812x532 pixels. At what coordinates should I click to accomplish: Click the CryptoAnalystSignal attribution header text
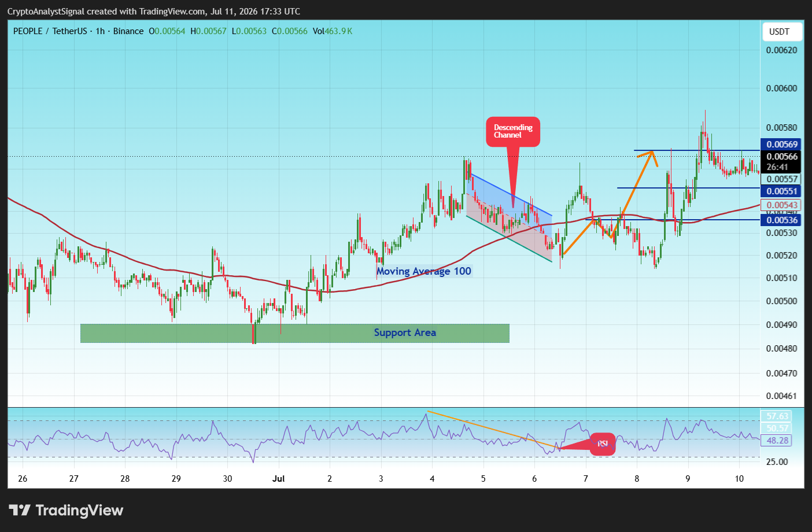click(154, 12)
